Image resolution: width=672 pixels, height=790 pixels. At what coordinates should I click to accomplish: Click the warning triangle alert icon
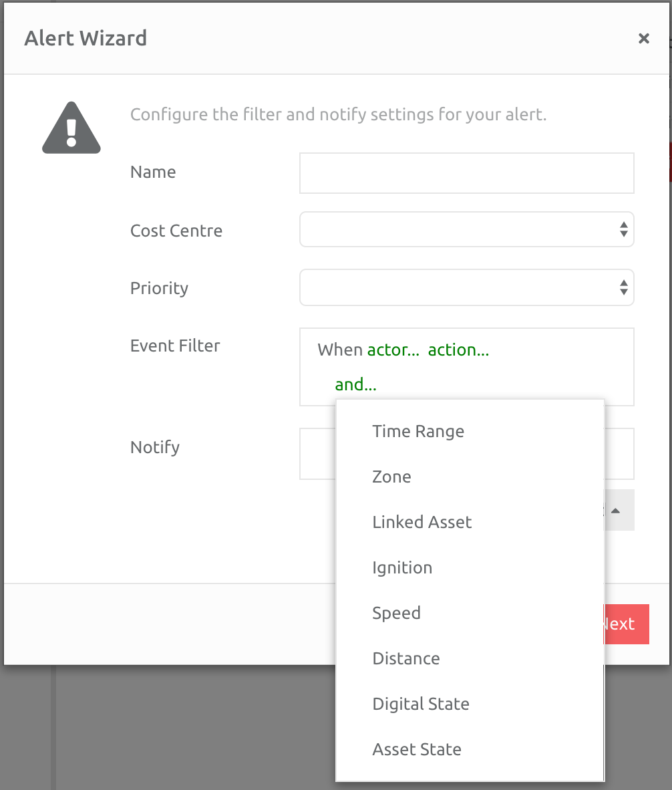click(71, 127)
